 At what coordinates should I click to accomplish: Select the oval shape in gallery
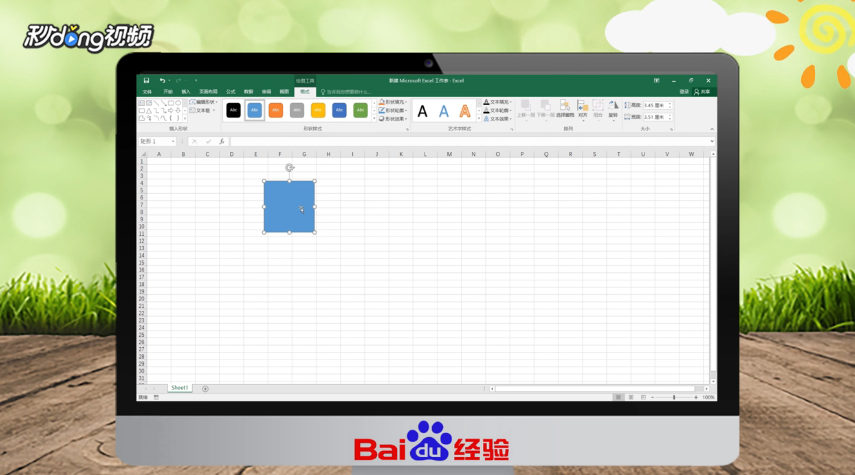tap(178, 103)
